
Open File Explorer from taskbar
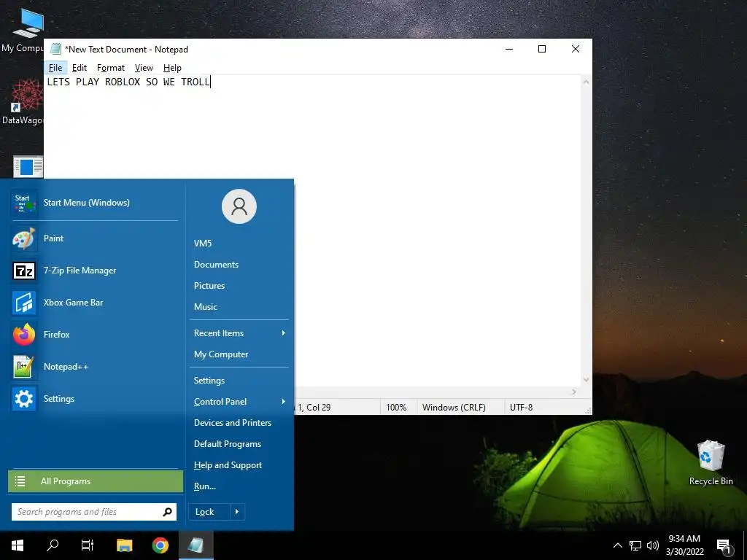124,545
